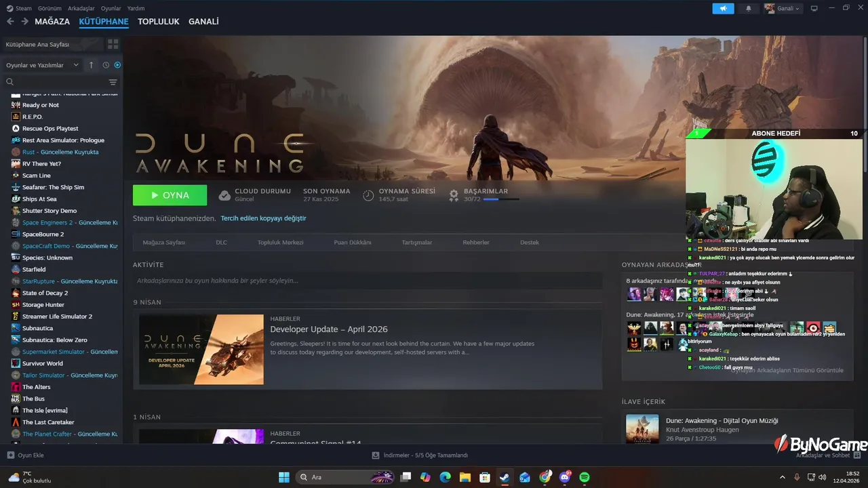Image resolution: width=868 pixels, height=488 pixels.
Task: Switch to the MAĞAZA tab
Action: click(52, 22)
